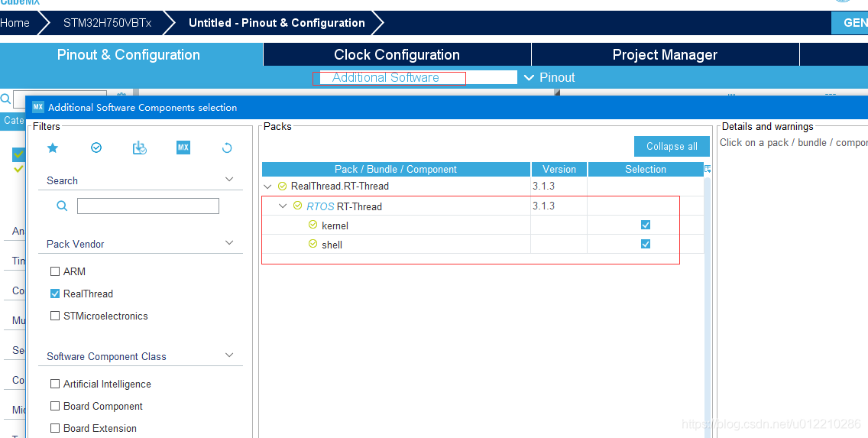Screen dimensions: 868x438
Task: Click the installed packs filter icon
Action: (x=140, y=148)
